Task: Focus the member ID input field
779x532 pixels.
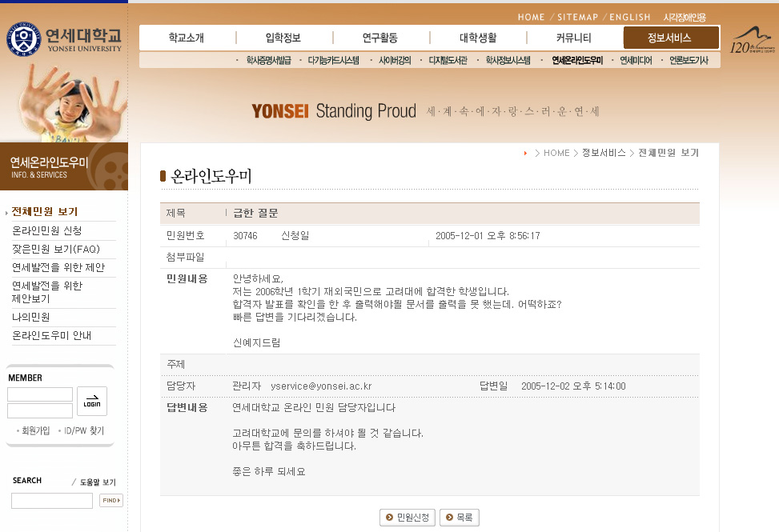Action: (x=40, y=394)
